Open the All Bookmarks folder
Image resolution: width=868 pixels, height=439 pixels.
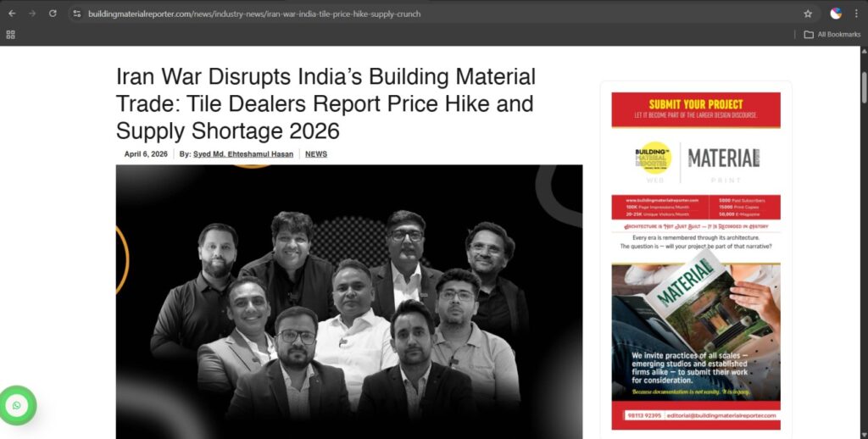(832, 34)
